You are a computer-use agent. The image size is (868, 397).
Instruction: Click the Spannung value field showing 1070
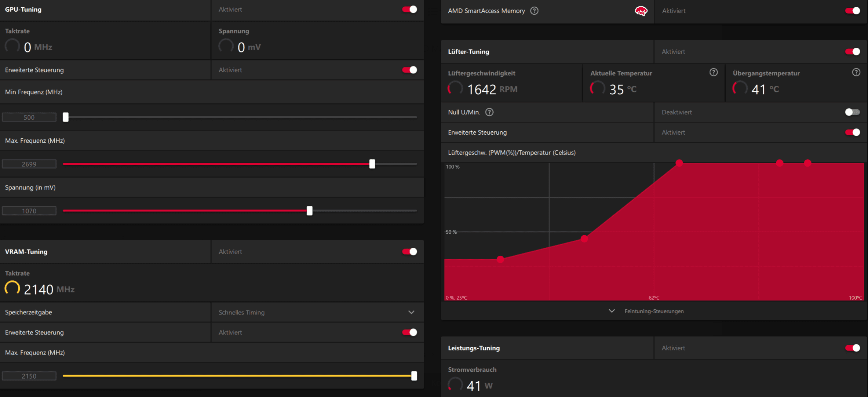tap(29, 211)
